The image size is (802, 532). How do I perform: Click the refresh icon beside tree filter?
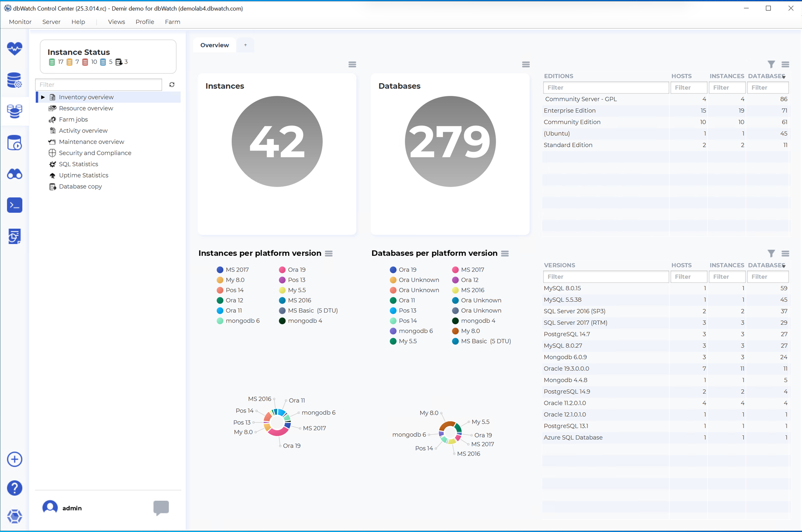tap(172, 85)
